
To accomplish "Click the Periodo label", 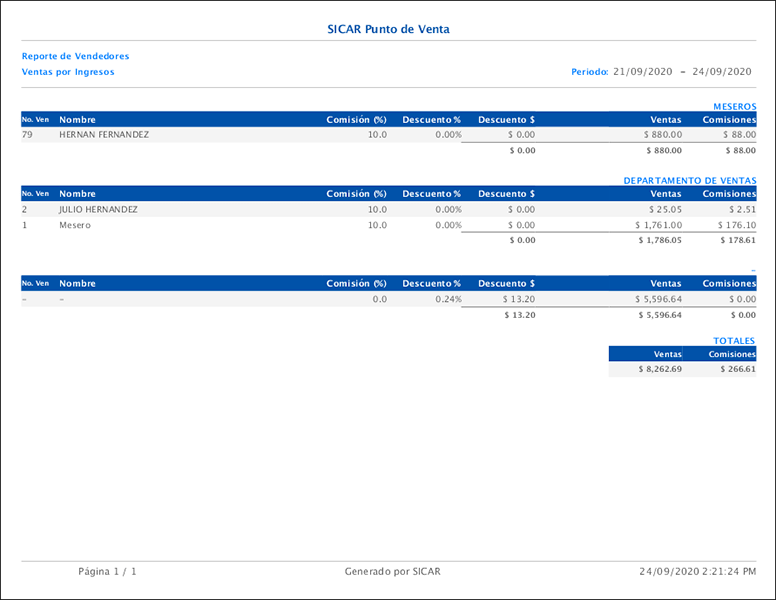I will click(589, 72).
